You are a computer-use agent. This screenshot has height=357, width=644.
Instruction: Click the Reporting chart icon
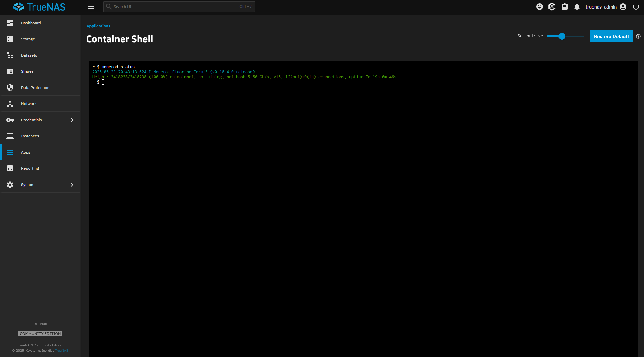point(10,168)
